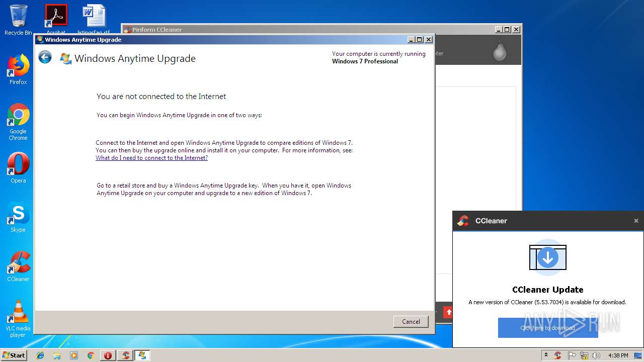Launch CCleaner desktop shortcut
This screenshot has height=362, width=644.
pos(18,266)
